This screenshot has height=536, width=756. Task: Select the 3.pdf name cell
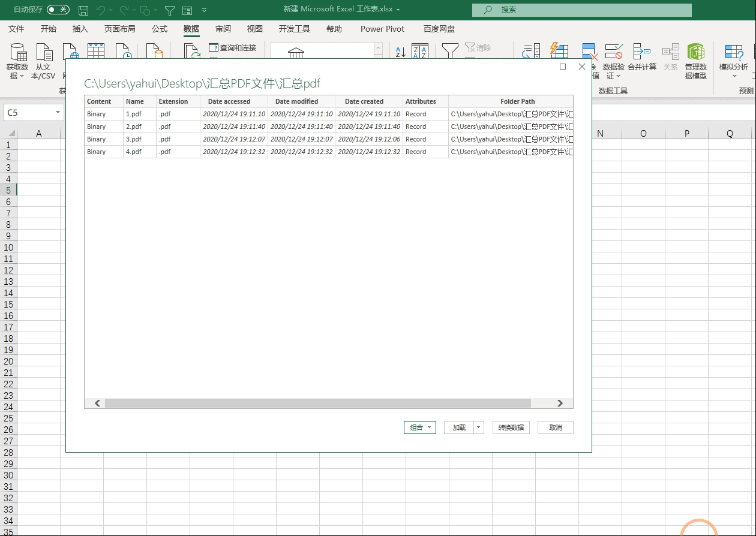(x=140, y=139)
